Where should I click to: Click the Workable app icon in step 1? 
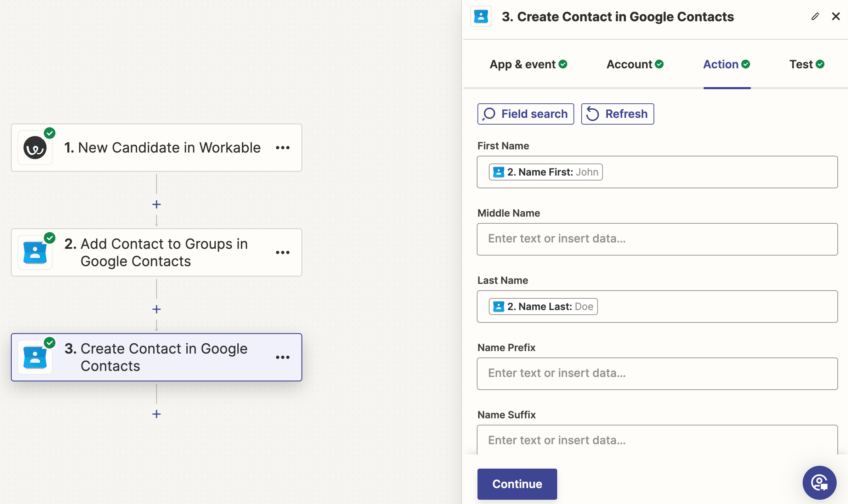point(35,148)
